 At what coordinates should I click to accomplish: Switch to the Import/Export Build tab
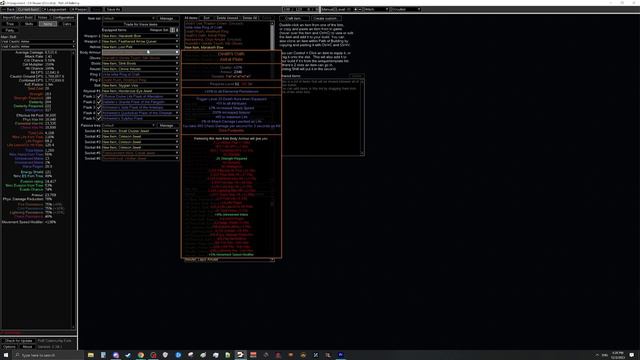[x=18, y=18]
